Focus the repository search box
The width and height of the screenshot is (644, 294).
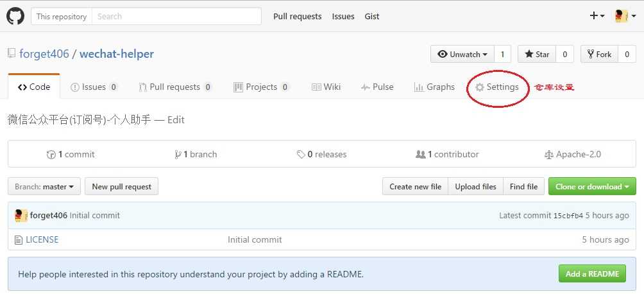coord(176,17)
